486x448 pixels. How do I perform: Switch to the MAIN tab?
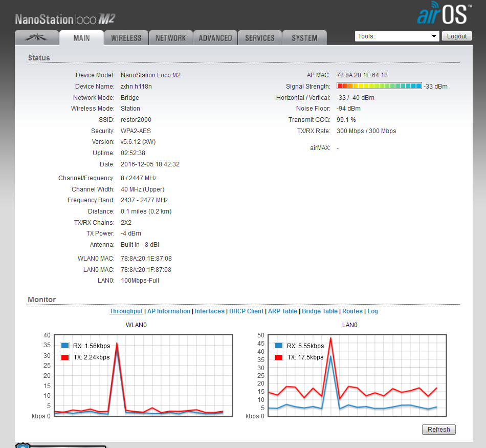click(x=81, y=38)
